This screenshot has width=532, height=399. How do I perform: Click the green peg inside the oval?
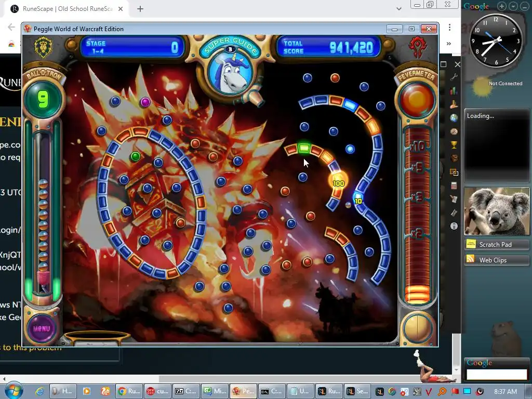tap(136, 156)
